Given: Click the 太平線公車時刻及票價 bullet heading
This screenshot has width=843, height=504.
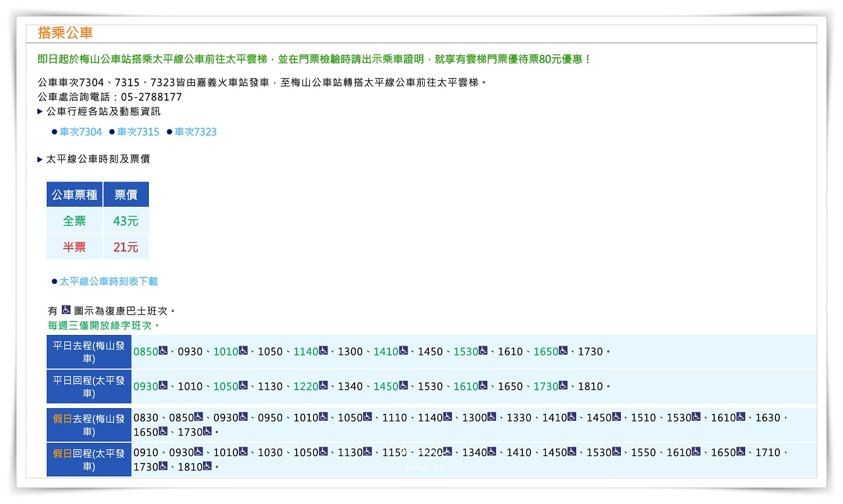Looking at the screenshot, I should pyautogui.click(x=98, y=159).
